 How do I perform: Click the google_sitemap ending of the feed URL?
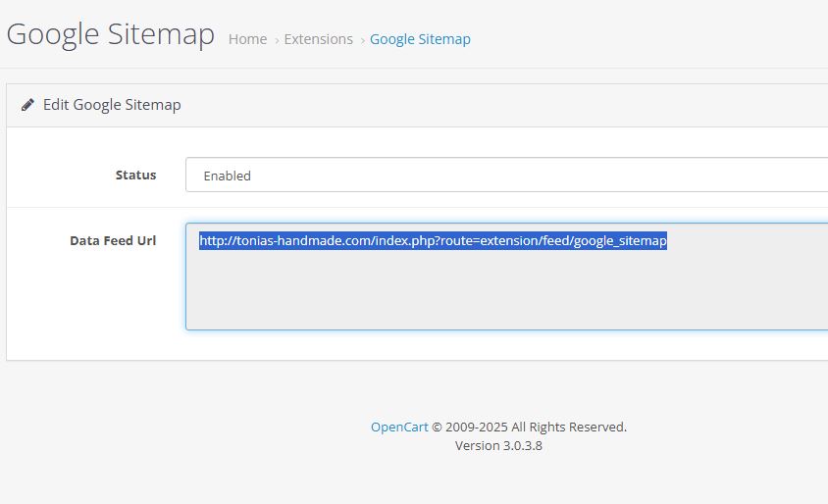[620, 241]
